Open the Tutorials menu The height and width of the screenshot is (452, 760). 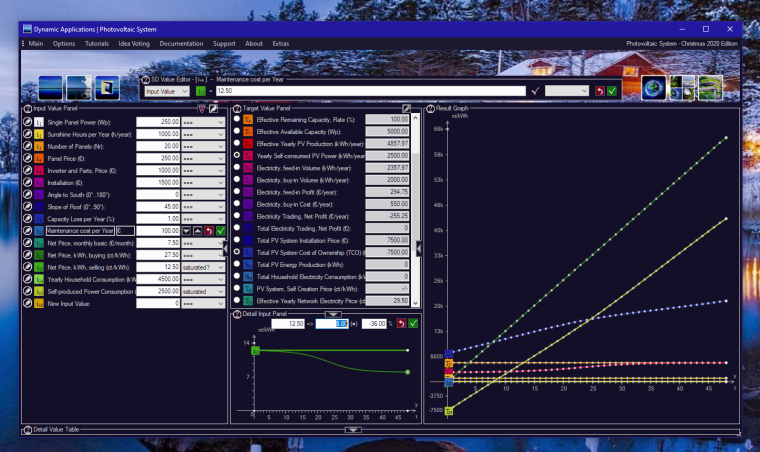pyautogui.click(x=96, y=44)
